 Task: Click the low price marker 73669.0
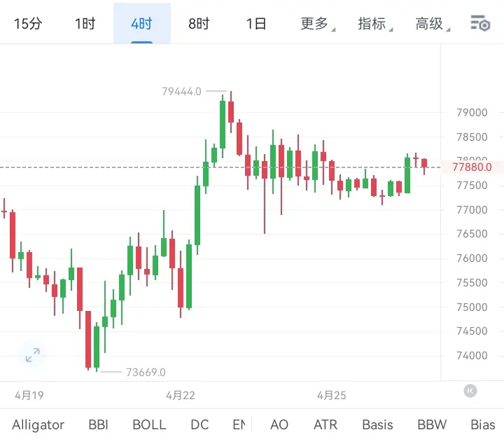coord(146,373)
